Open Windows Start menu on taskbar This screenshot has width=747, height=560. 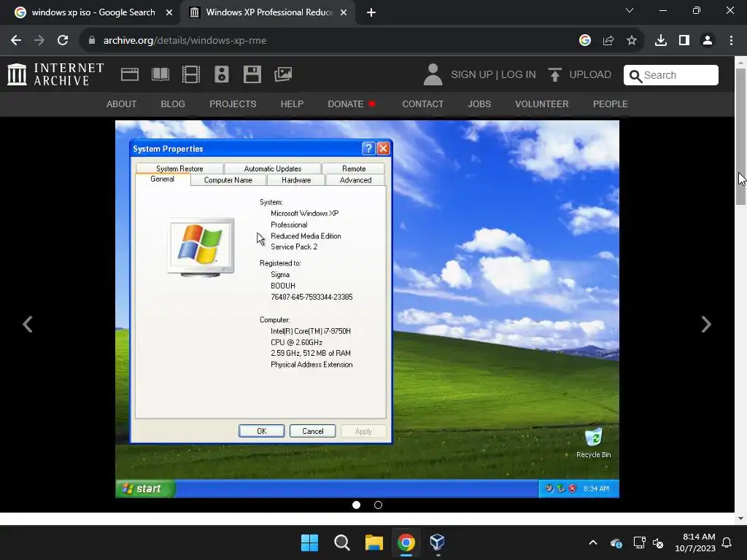(x=309, y=542)
